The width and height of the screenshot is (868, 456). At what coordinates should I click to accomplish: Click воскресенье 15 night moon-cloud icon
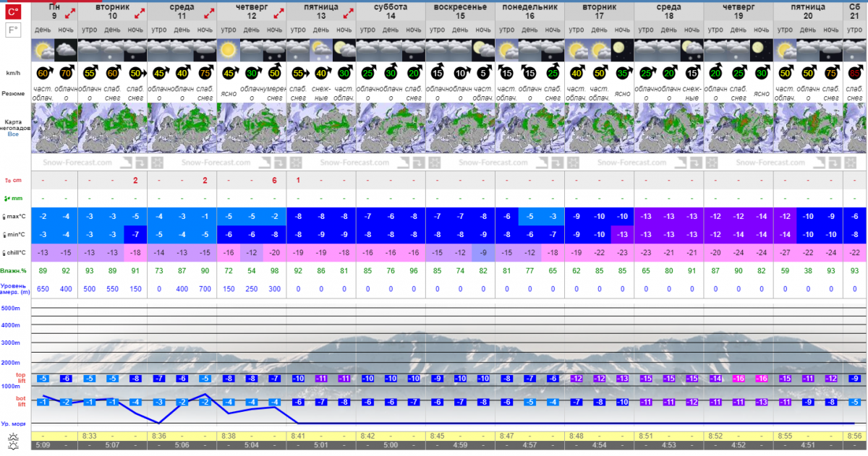(484, 50)
